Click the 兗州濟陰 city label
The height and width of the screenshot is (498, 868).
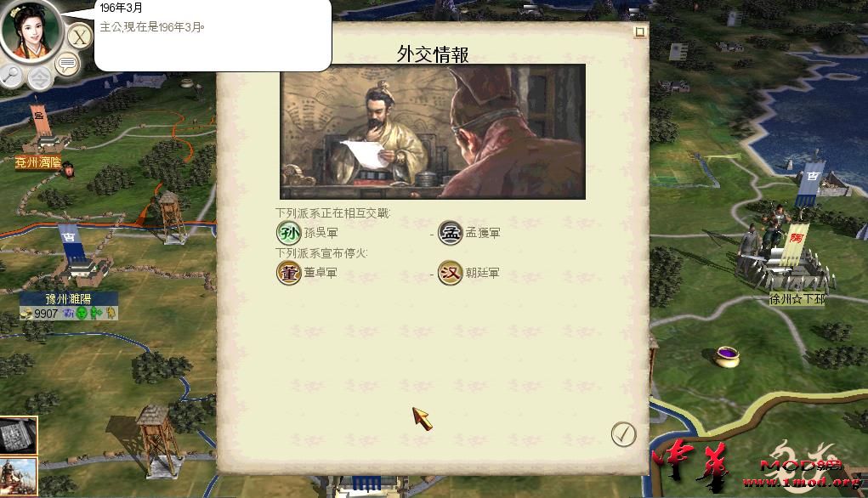click(37, 162)
